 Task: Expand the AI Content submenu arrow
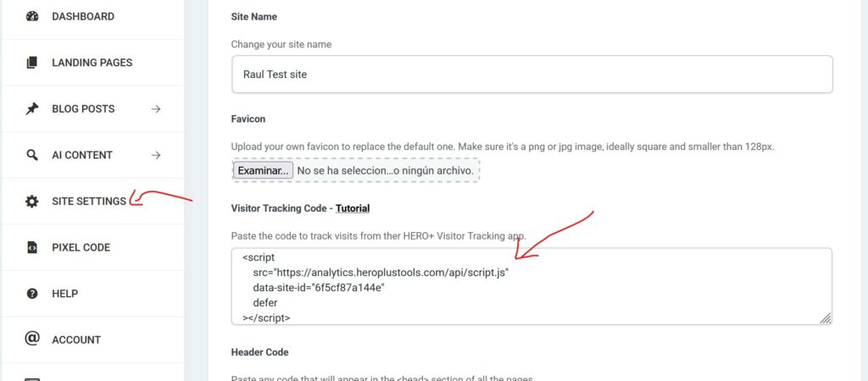(156, 155)
